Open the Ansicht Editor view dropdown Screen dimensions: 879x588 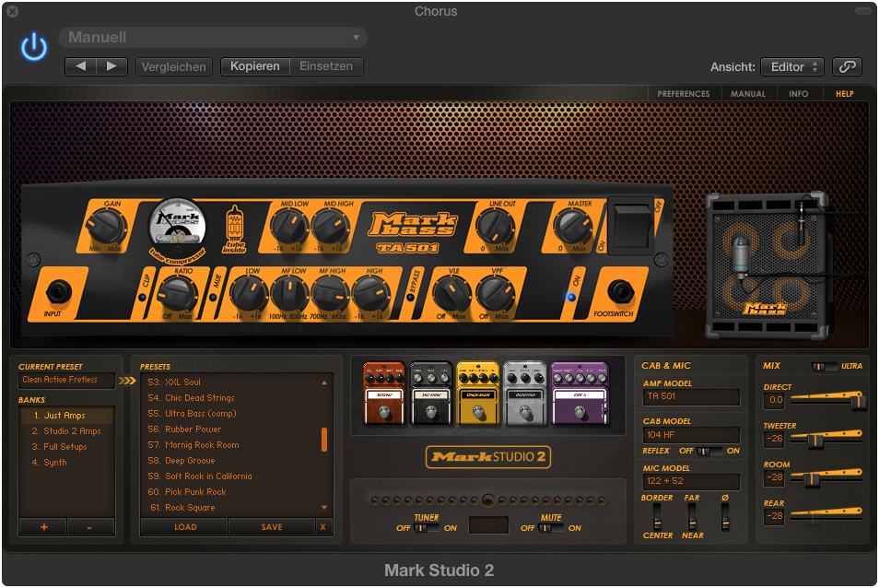[792, 66]
